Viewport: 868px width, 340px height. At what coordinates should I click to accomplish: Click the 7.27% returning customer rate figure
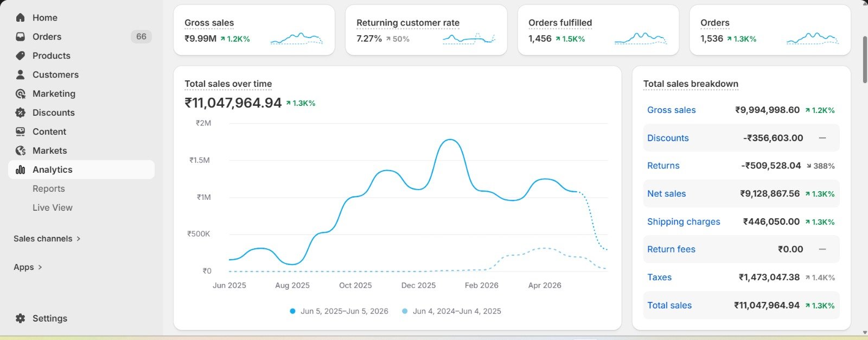369,39
